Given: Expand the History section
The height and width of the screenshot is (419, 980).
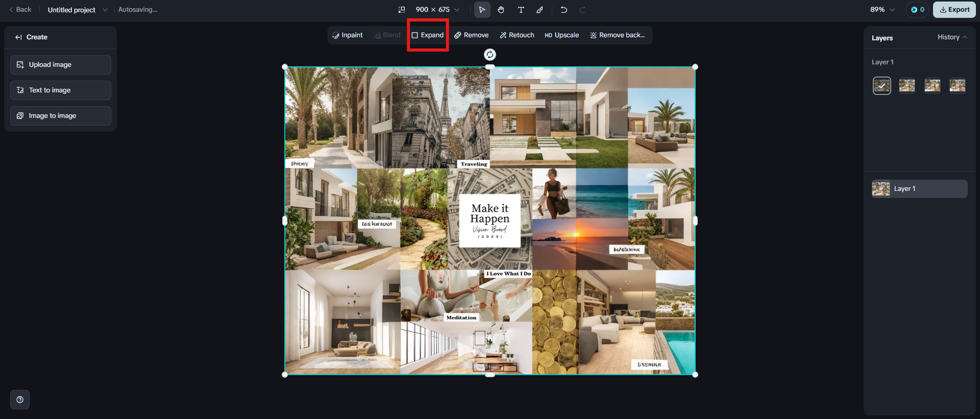Looking at the screenshot, I should click(x=952, y=37).
